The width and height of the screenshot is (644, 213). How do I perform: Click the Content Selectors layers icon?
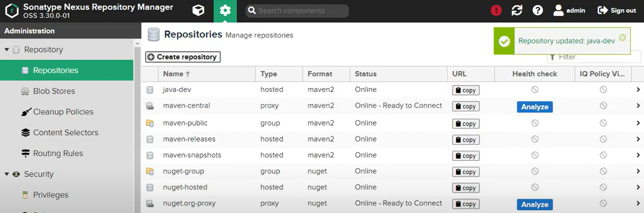(x=26, y=132)
